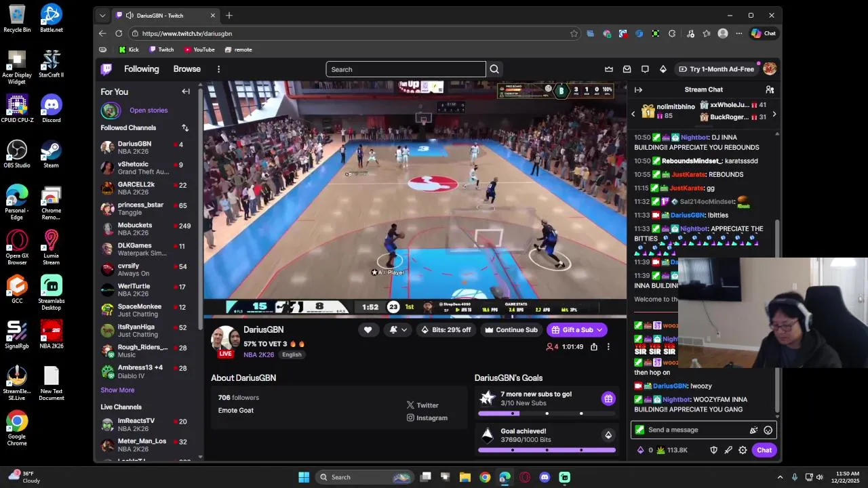This screenshot has height=488, width=868.
Task: Click Try 1-Month Ad-Free button
Action: click(716, 69)
